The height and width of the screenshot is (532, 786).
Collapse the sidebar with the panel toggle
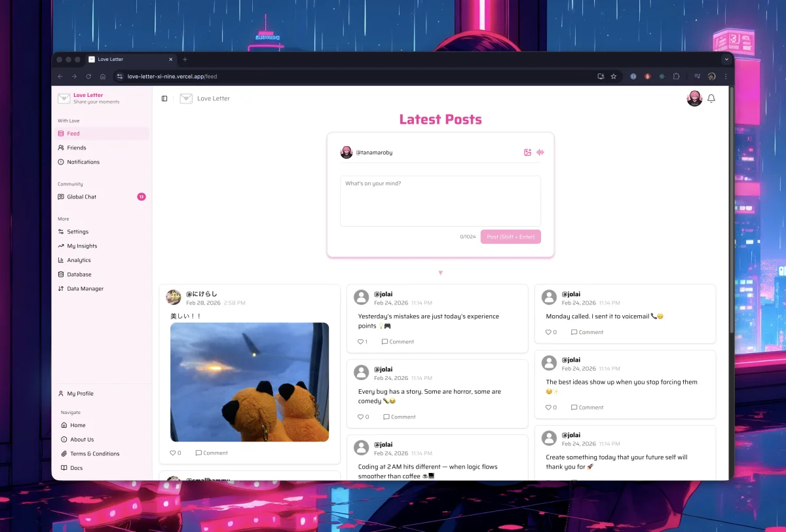[x=163, y=98]
